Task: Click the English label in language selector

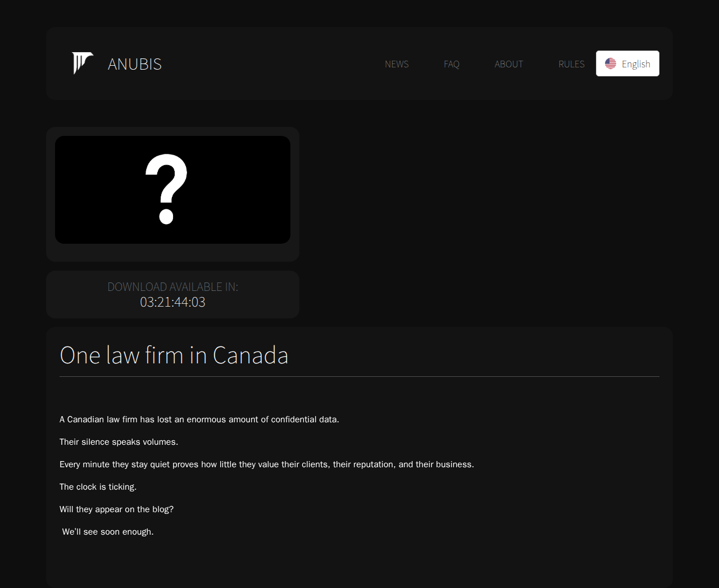Action: [x=636, y=64]
